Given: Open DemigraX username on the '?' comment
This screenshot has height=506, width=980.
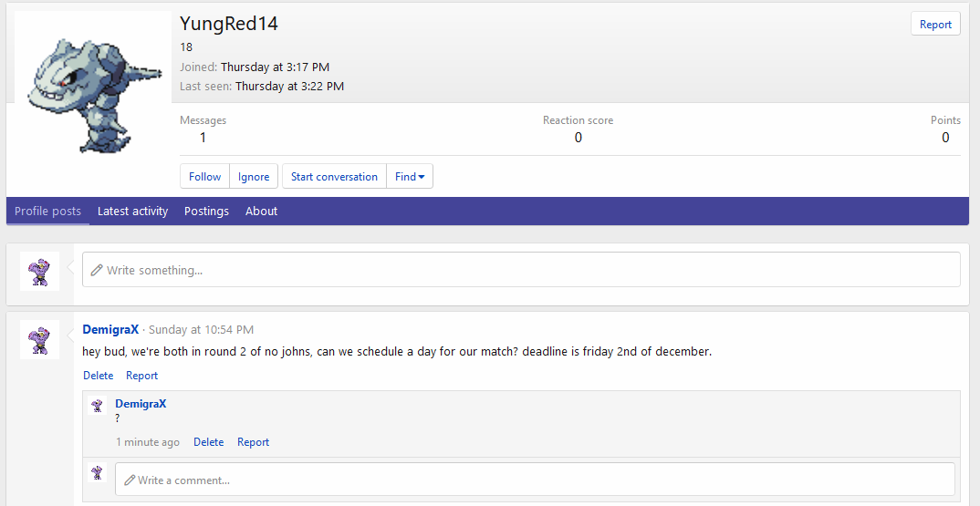Looking at the screenshot, I should [141, 404].
